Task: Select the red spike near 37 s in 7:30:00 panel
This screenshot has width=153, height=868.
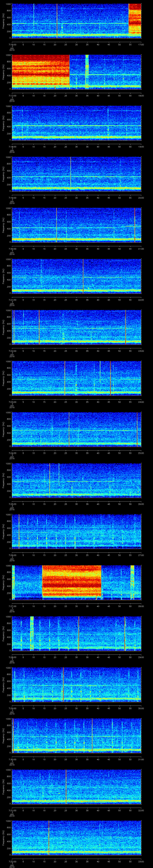Action: pyautogui.click(x=92, y=736)
